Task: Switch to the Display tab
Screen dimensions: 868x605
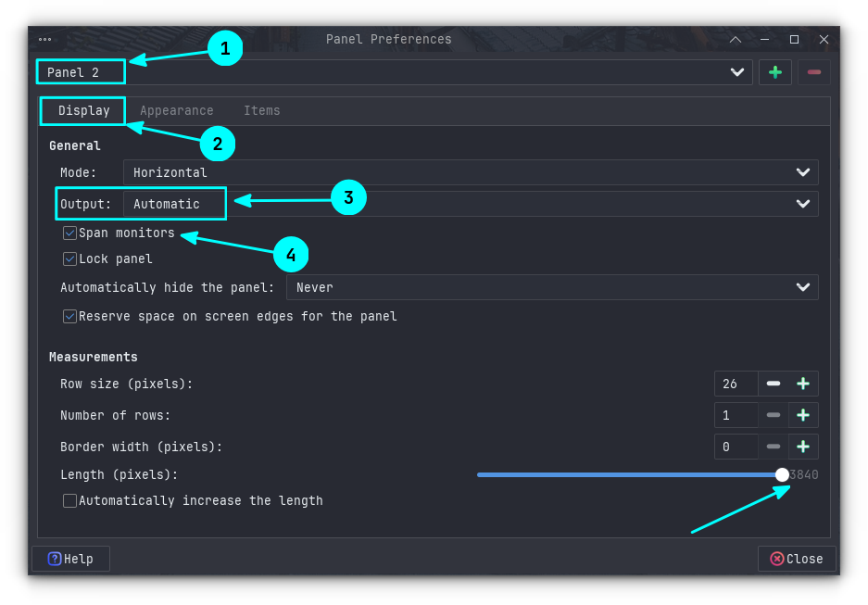Action: click(83, 110)
